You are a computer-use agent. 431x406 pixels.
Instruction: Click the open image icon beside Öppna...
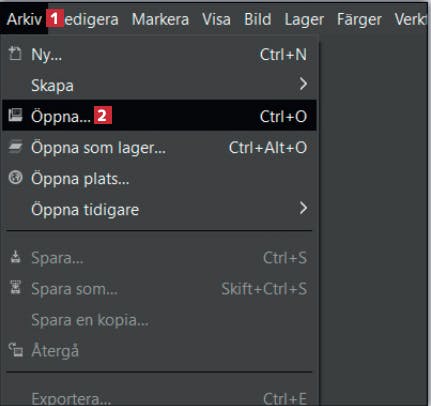click(15, 115)
